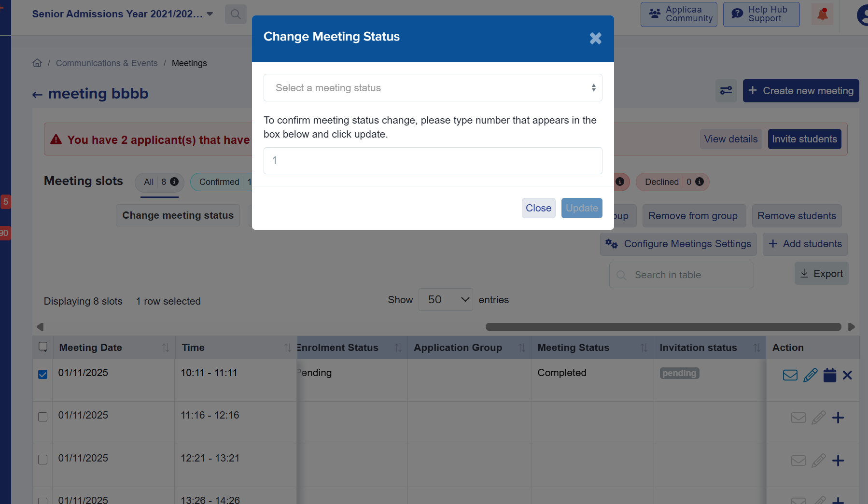
Task: Uncheck the 10:11 - 11:11 slot checkbox
Action: coord(43,375)
